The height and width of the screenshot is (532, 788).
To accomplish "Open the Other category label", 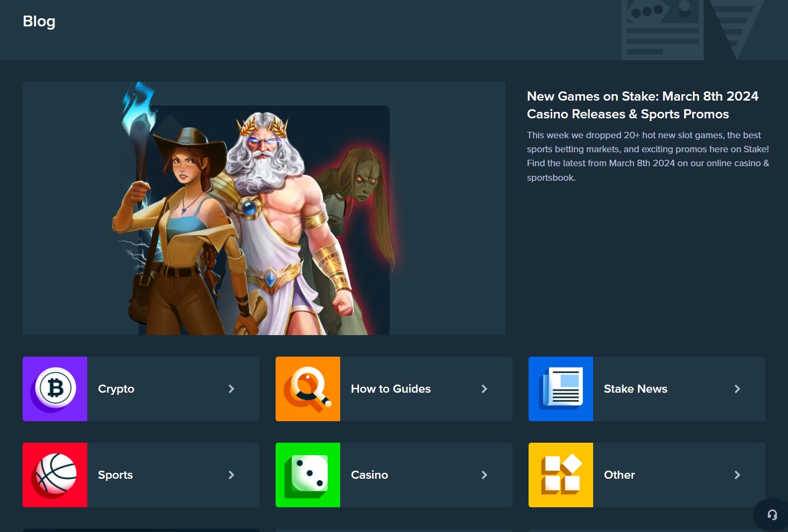I will tap(620, 475).
